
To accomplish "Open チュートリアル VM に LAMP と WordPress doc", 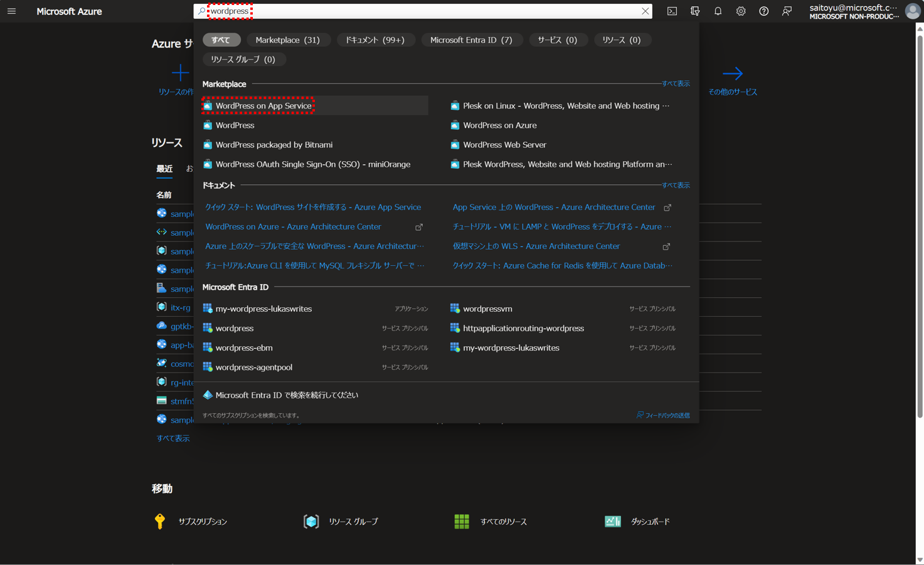I will (x=562, y=226).
